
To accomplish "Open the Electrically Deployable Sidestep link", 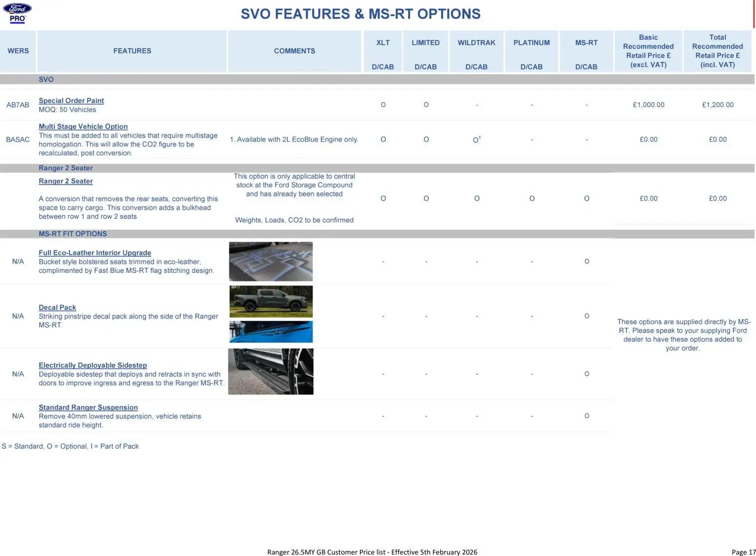I will tap(93, 365).
